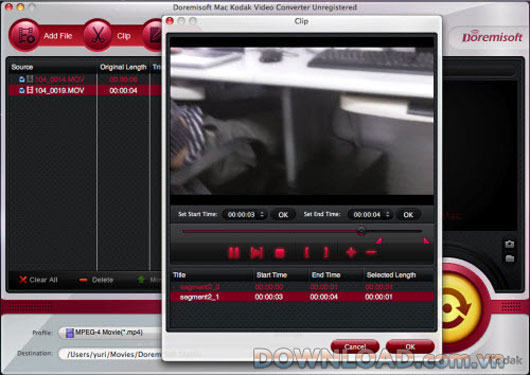Remove segment with the minus icon
The image size is (530, 375).
tap(371, 252)
